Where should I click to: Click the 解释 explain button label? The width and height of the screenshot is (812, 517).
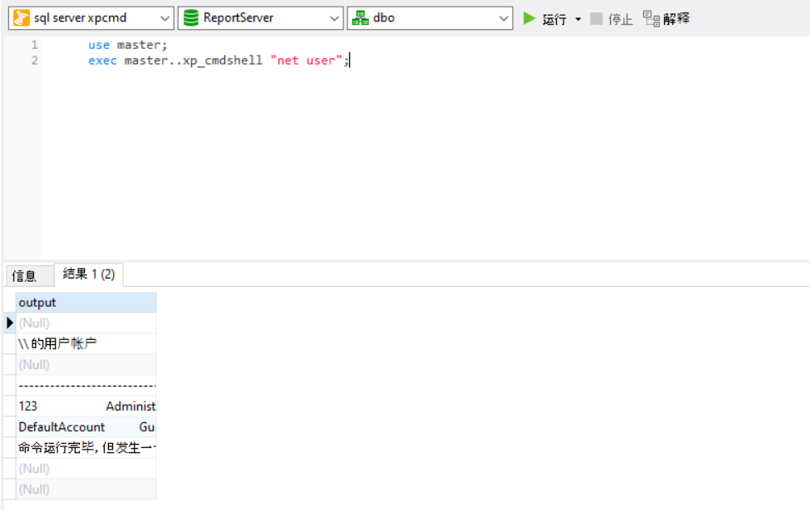pyautogui.click(x=677, y=18)
